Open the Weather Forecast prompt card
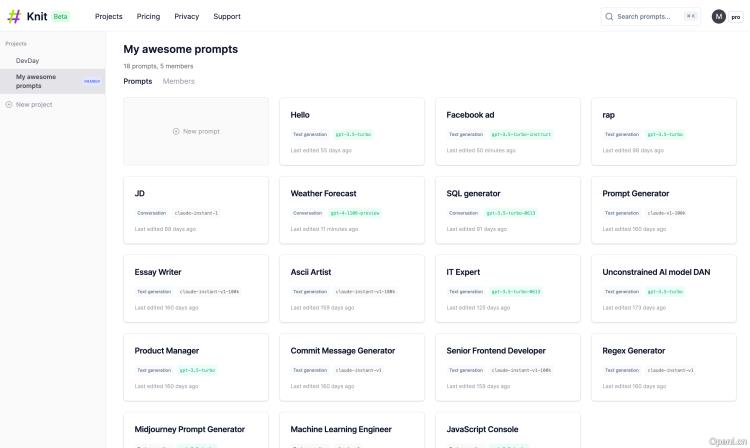Viewport: 750px width, 448px height. coord(351,209)
